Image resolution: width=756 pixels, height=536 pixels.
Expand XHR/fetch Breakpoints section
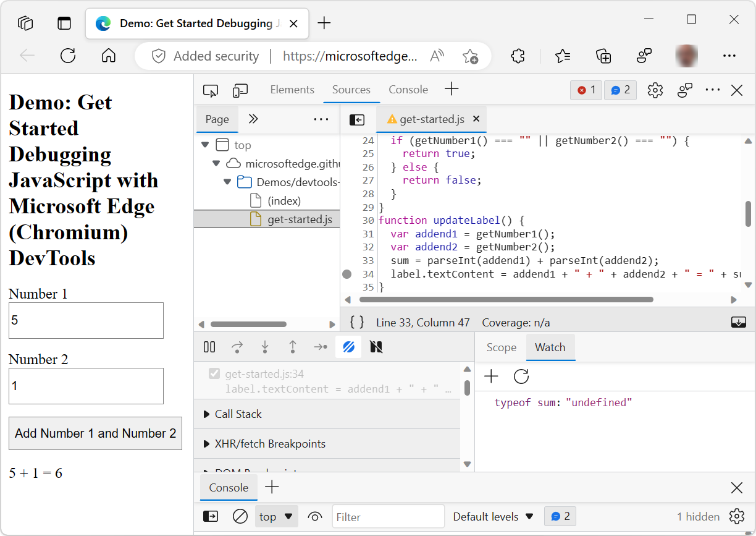tap(327, 444)
